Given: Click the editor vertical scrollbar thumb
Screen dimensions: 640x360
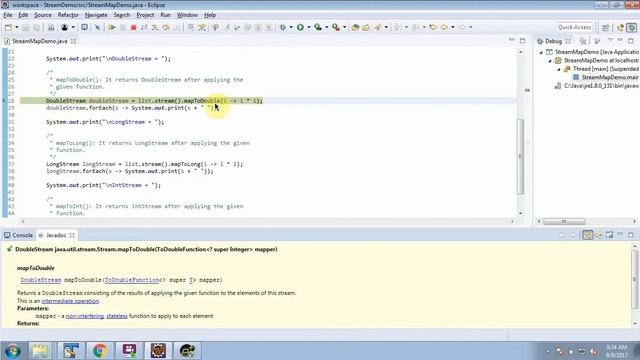Looking at the screenshot, I should pyautogui.click(x=520, y=156).
